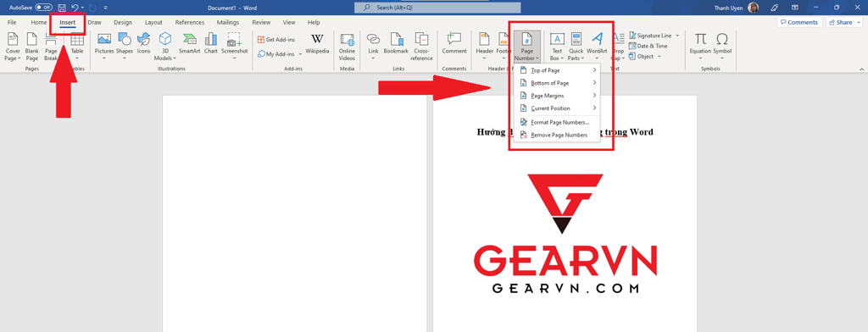The image size is (868, 332).
Task: Focus the Search (Alt+Q) box
Action: click(437, 8)
